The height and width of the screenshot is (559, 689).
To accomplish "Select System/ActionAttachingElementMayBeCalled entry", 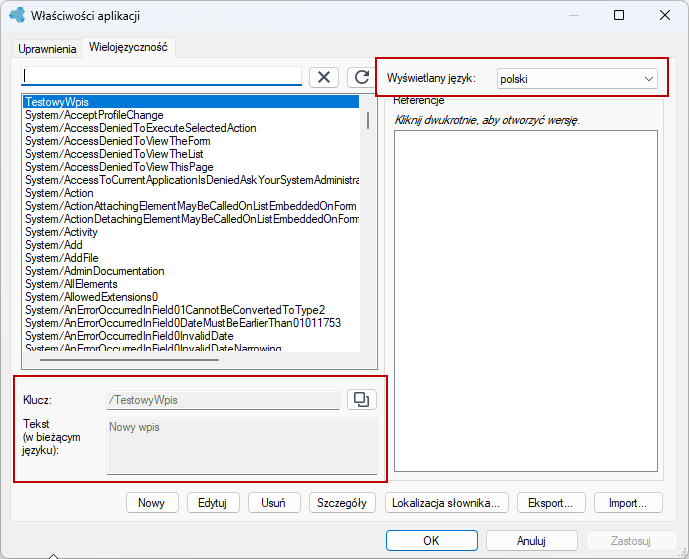I will click(x=191, y=206).
